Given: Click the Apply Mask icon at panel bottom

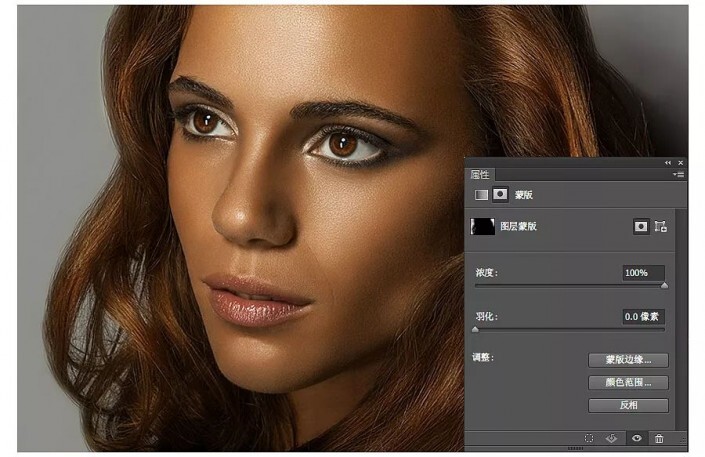Looking at the screenshot, I should 611,438.
